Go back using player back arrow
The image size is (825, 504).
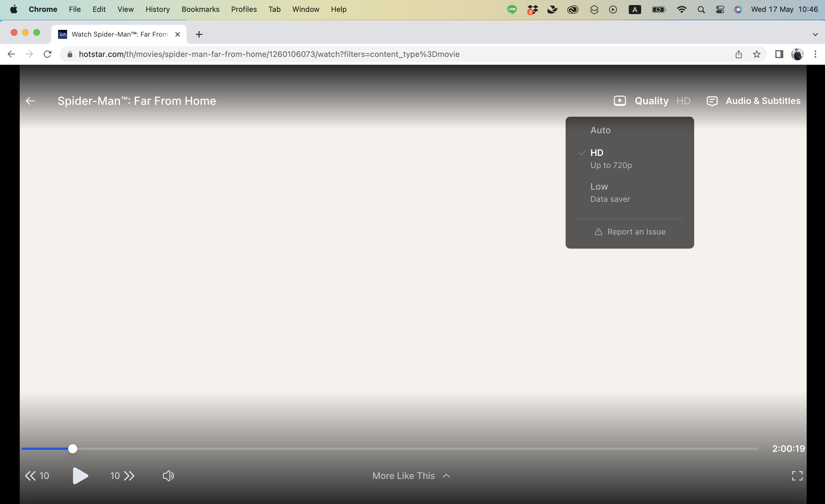[30, 101]
